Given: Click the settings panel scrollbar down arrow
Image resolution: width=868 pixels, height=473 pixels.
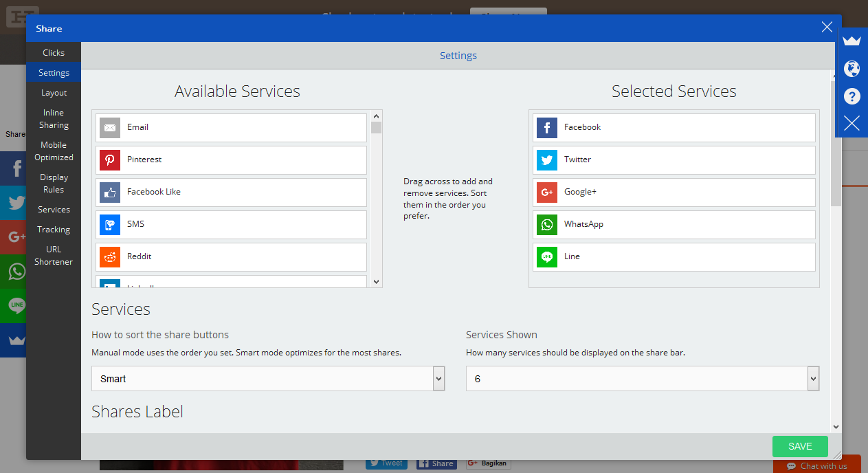Looking at the screenshot, I should (x=836, y=427).
